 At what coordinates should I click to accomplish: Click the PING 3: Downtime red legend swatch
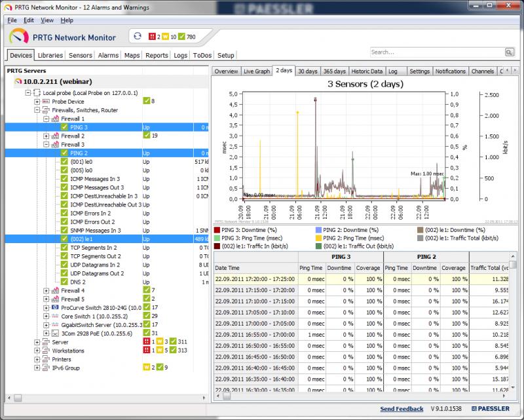click(217, 230)
